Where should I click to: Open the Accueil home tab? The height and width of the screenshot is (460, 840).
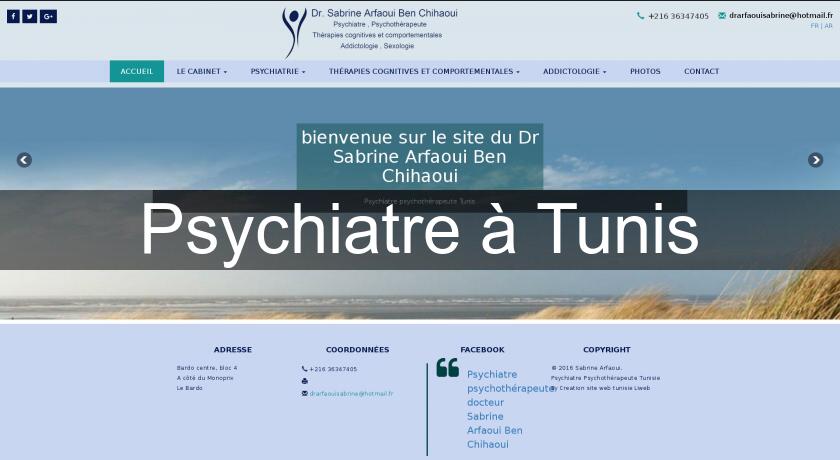coord(137,71)
